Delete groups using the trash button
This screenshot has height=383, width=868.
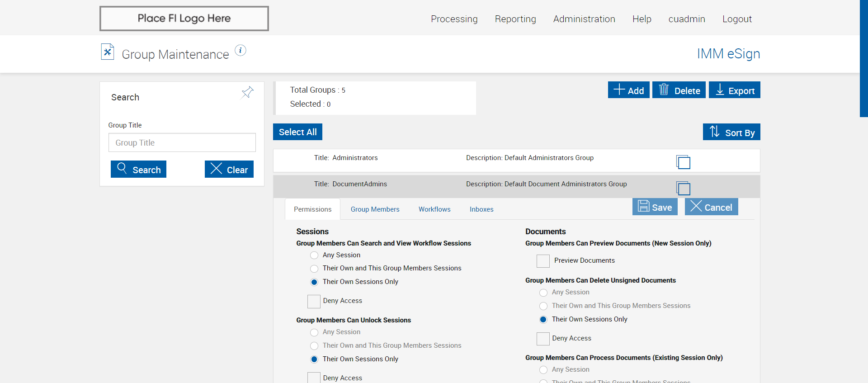pos(679,90)
